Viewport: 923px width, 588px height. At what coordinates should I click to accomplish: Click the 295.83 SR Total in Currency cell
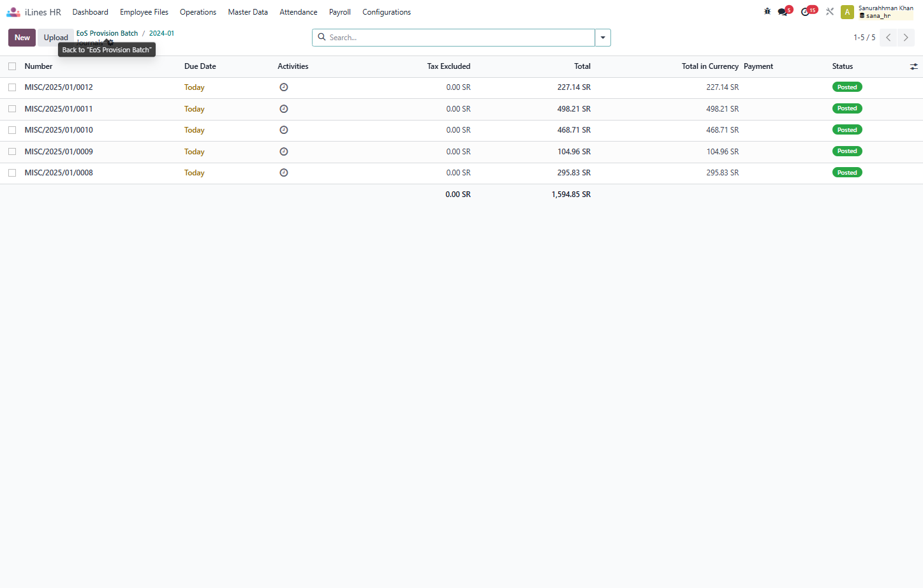723,173
